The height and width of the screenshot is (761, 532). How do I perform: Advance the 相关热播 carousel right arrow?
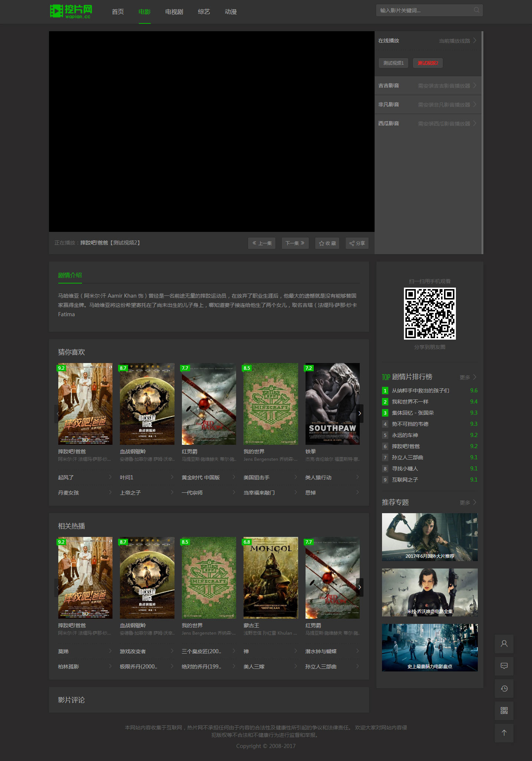tap(359, 587)
